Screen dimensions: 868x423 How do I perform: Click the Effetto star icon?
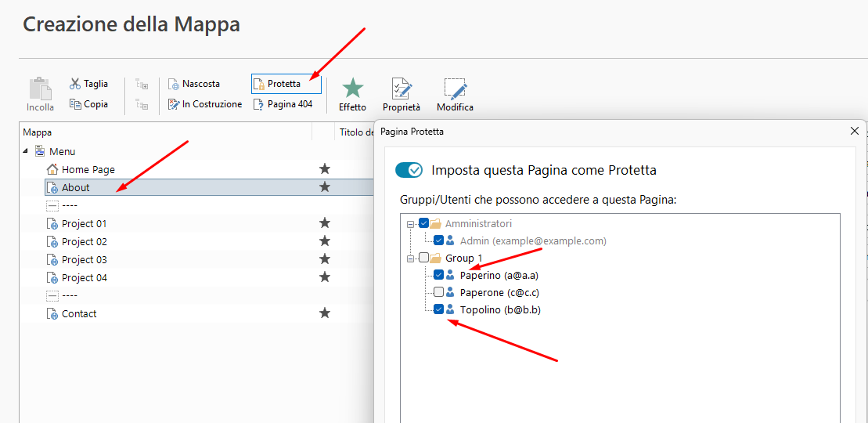pyautogui.click(x=352, y=89)
